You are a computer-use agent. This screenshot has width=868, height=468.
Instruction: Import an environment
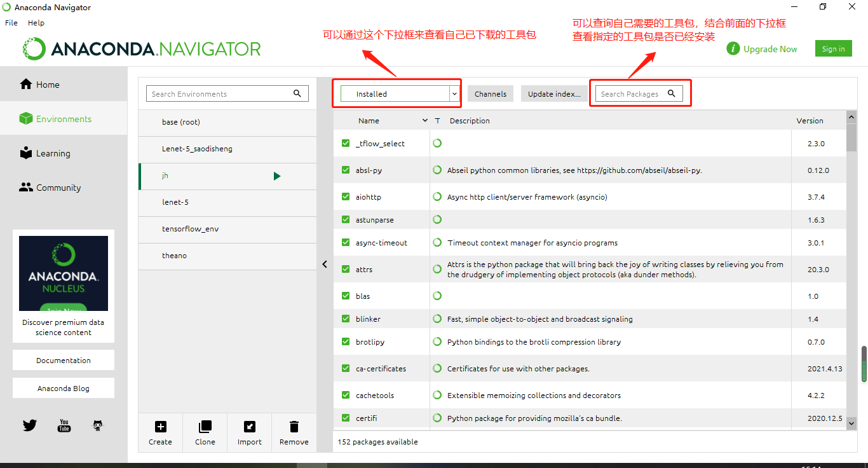click(249, 432)
